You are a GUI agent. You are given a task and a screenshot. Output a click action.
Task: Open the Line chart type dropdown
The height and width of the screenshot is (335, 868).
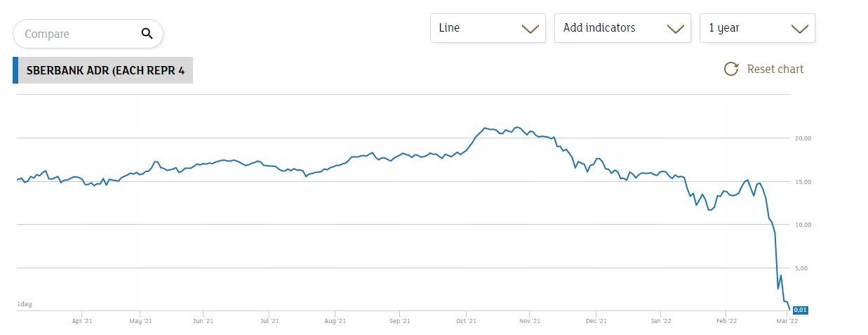[x=488, y=28]
